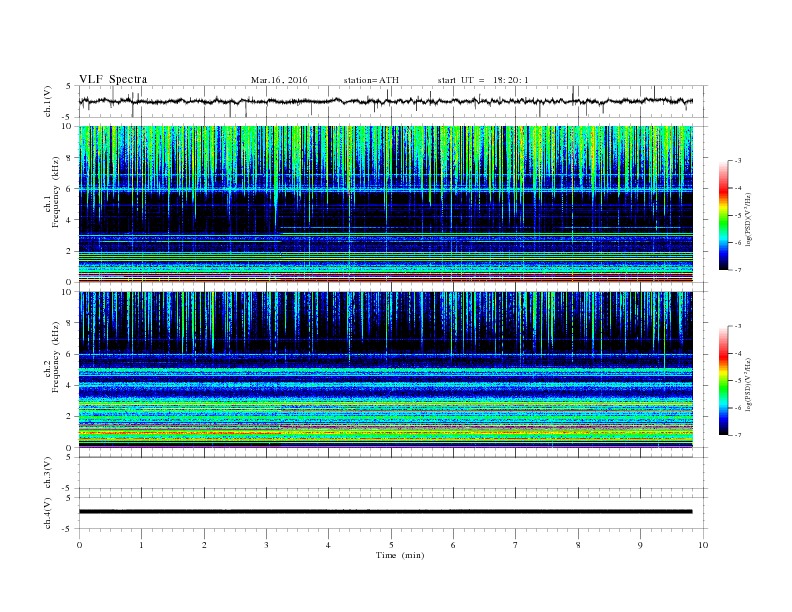The width and height of the screenshot is (792, 612).
Task: Click the ch.1 spectrogram color scale bar
Action: (x=723, y=216)
